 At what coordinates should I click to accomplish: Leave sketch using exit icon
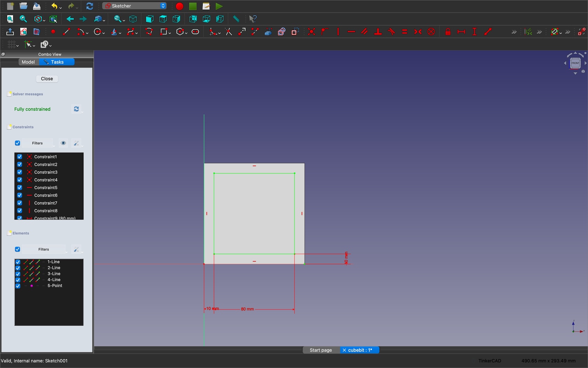10,32
